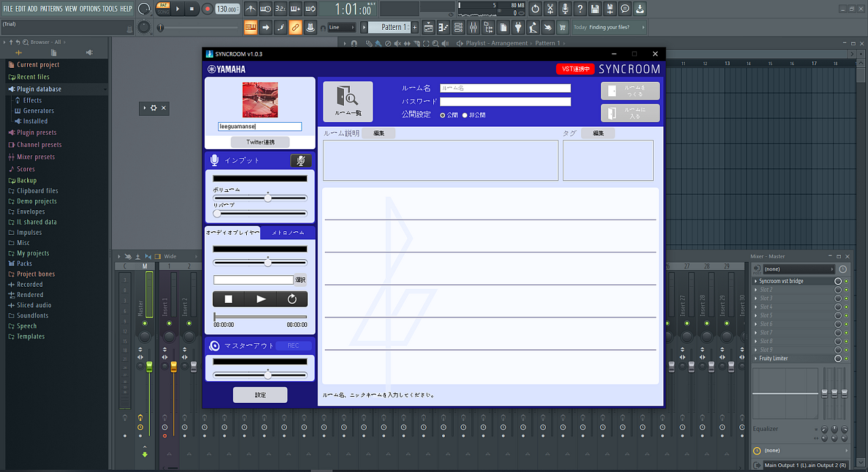Click the save project icon
Screen dimensions: 868x472
coord(595,9)
